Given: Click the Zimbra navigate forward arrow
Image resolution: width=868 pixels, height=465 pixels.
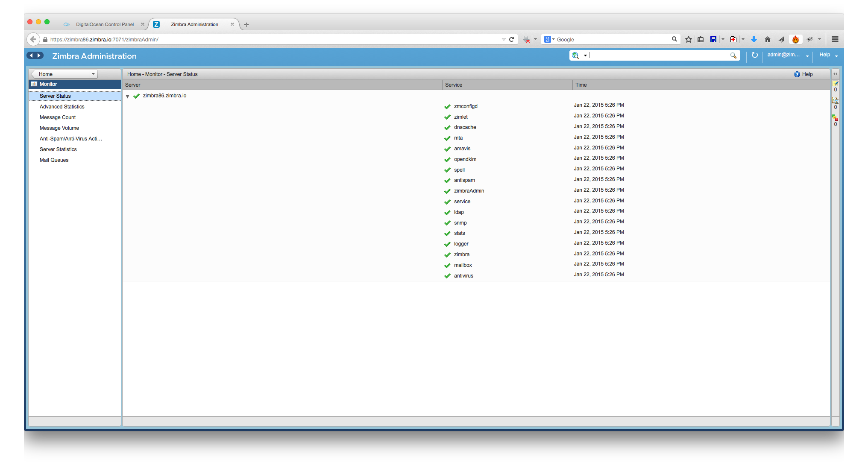Looking at the screenshot, I should click(39, 56).
